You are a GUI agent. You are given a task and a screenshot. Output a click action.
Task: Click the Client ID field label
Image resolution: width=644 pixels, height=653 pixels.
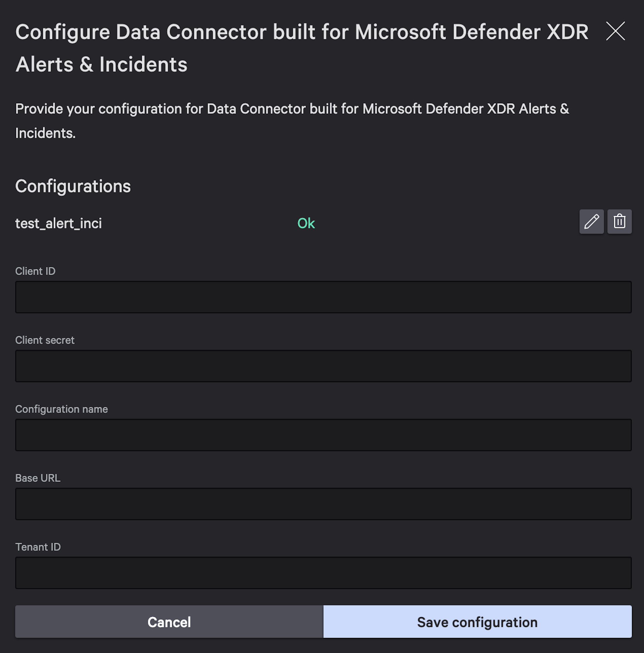tap(35, 271)
